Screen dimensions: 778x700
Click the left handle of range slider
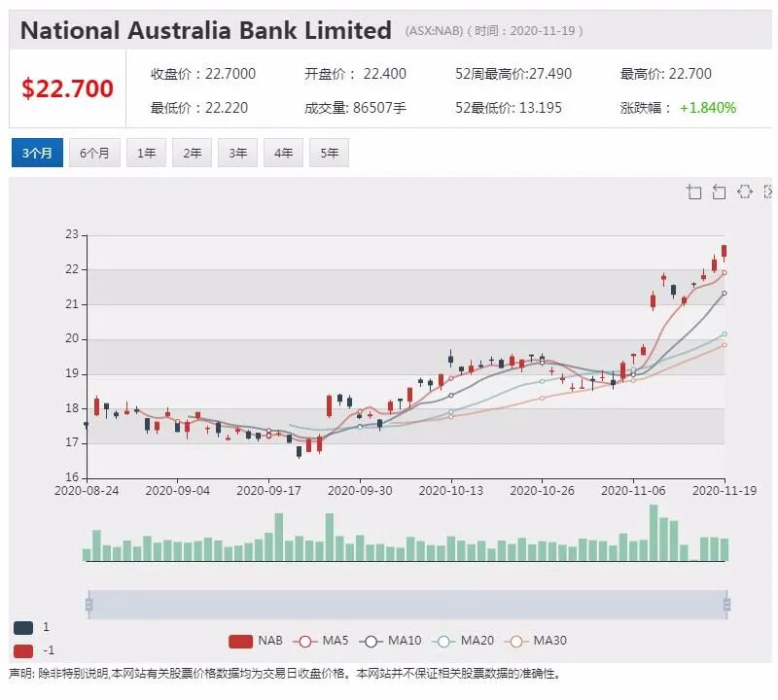[x=88, y=605]
